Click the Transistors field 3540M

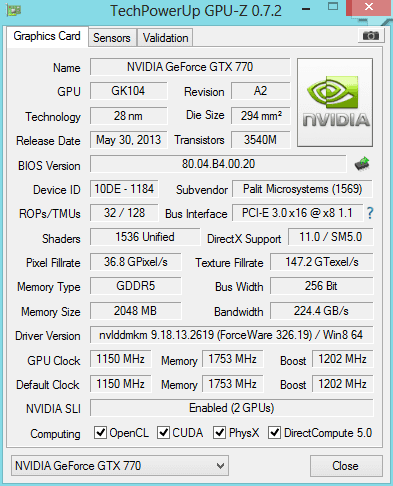pyautogui.click(x=260, y=140)
